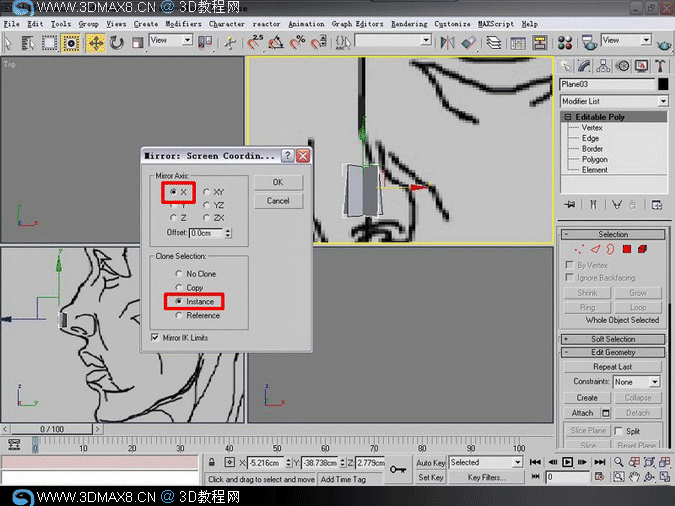This screenshot has height=506, width=675.
Task: Open the Layer Manager
Action: point(494,43)
